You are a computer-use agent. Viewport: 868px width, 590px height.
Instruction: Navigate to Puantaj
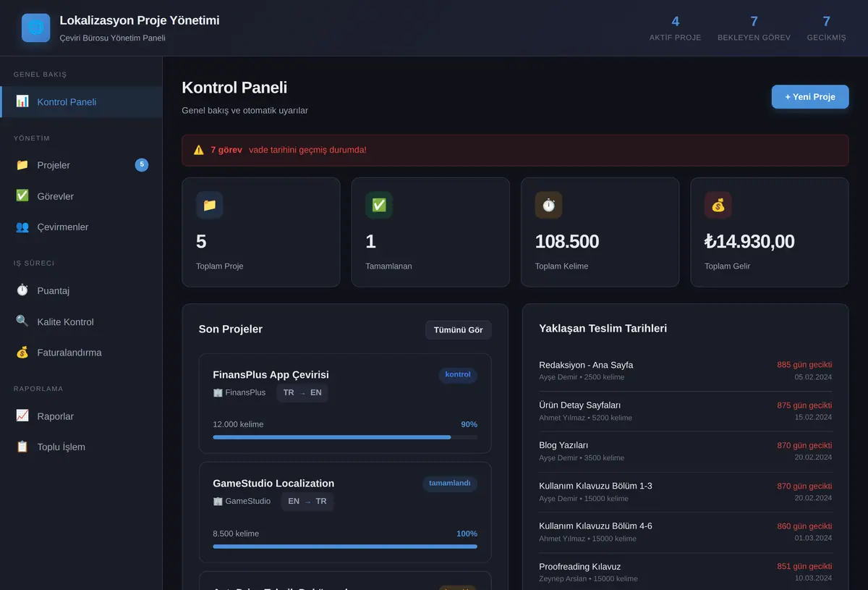(x=81, y=290)
